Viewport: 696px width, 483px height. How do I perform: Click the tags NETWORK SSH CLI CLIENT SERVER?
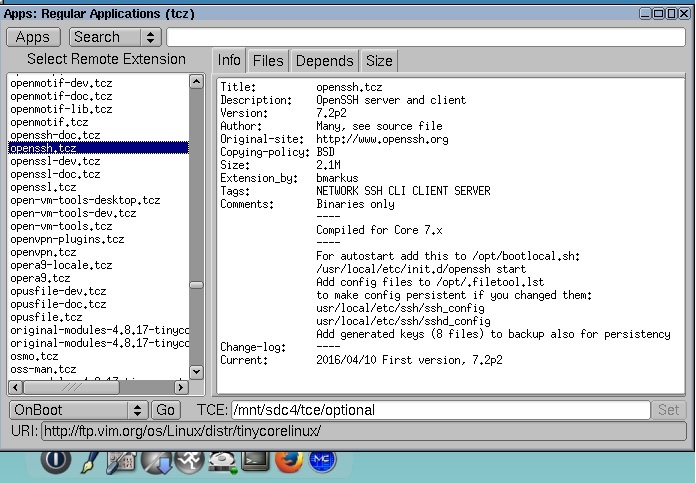(403, 191)
